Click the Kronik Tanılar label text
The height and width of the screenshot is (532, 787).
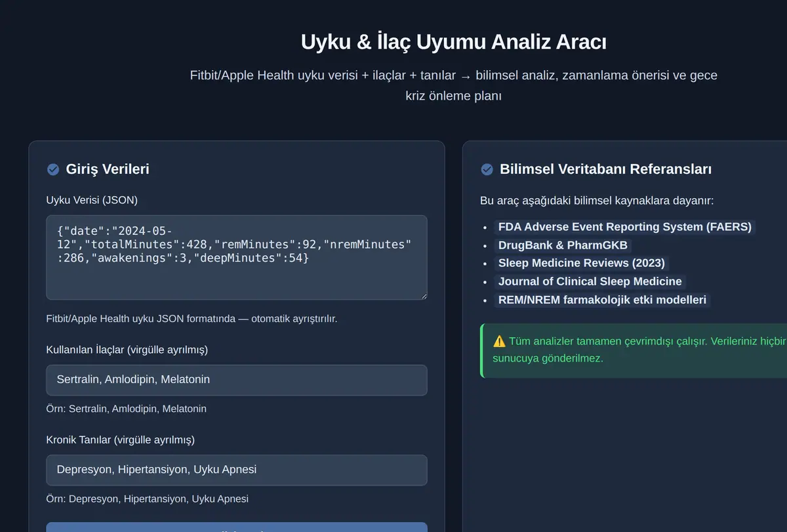point(121,440)
